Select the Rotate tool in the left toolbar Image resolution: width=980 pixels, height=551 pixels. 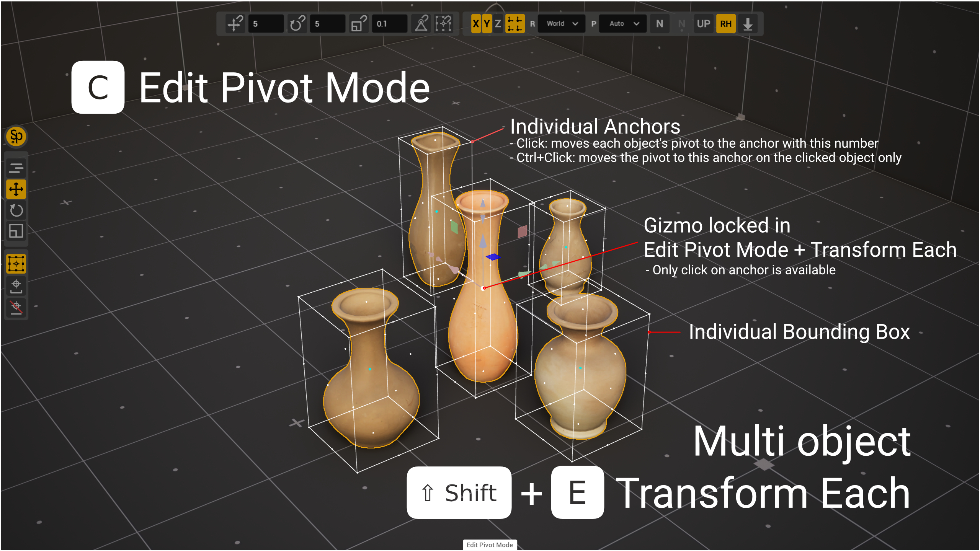tap(16, 210)
